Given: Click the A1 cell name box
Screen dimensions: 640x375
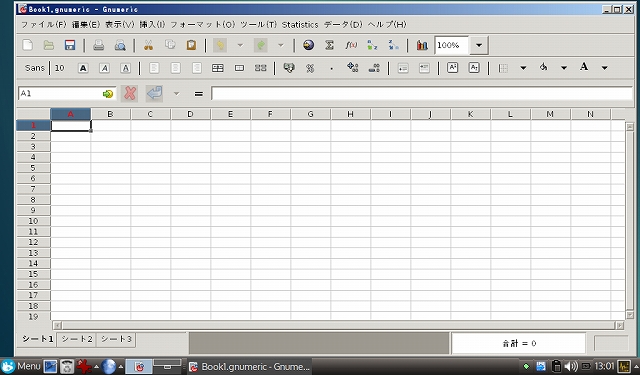Looking at the screenshot, I should (x=67, y=93).
